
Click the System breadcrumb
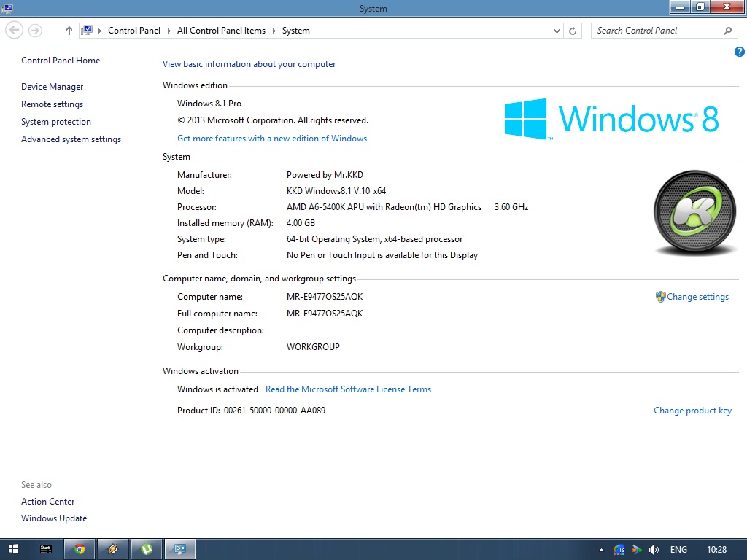point(296,31)
